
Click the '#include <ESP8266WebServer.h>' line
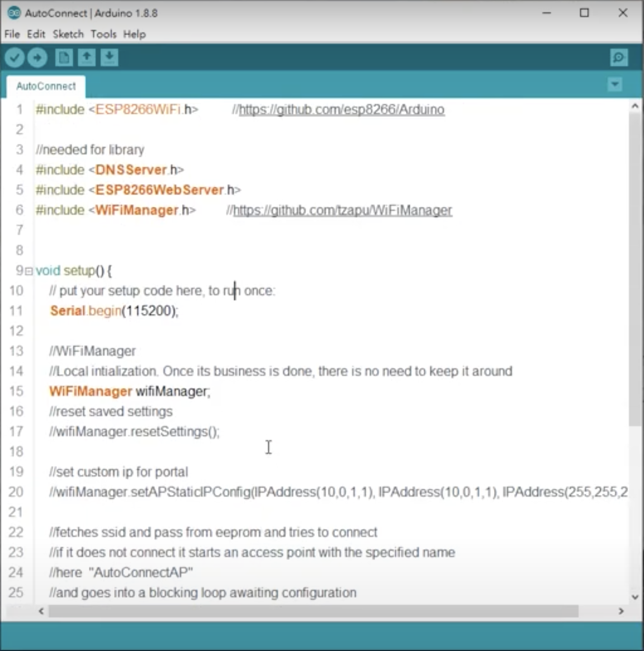pos(138,190)
